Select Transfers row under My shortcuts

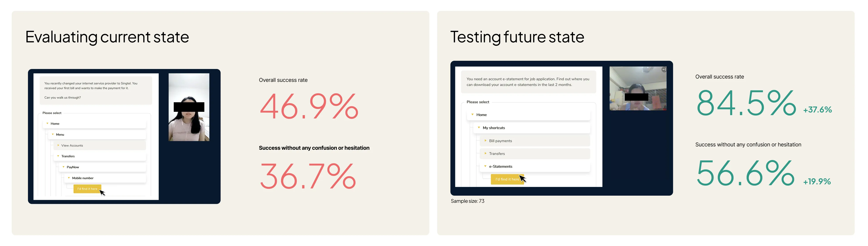pos(535,154)
